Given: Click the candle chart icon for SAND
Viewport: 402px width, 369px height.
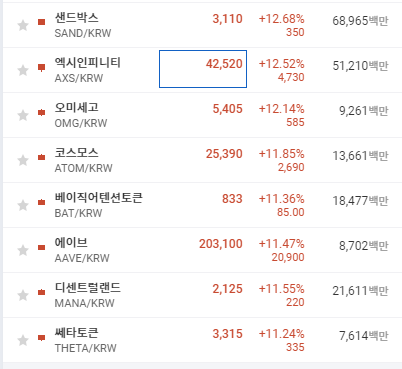Looking at the screenshot, I should click(41, 22).
